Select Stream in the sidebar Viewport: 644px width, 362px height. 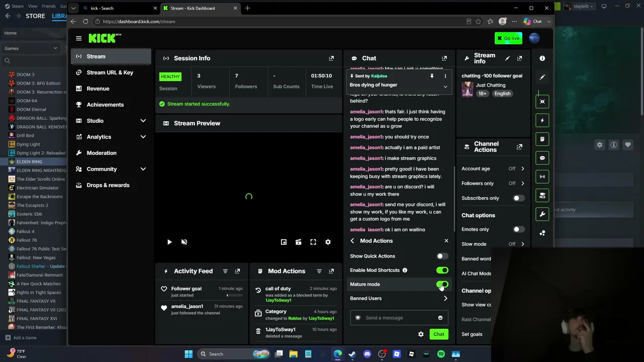(x=111, y=56)
